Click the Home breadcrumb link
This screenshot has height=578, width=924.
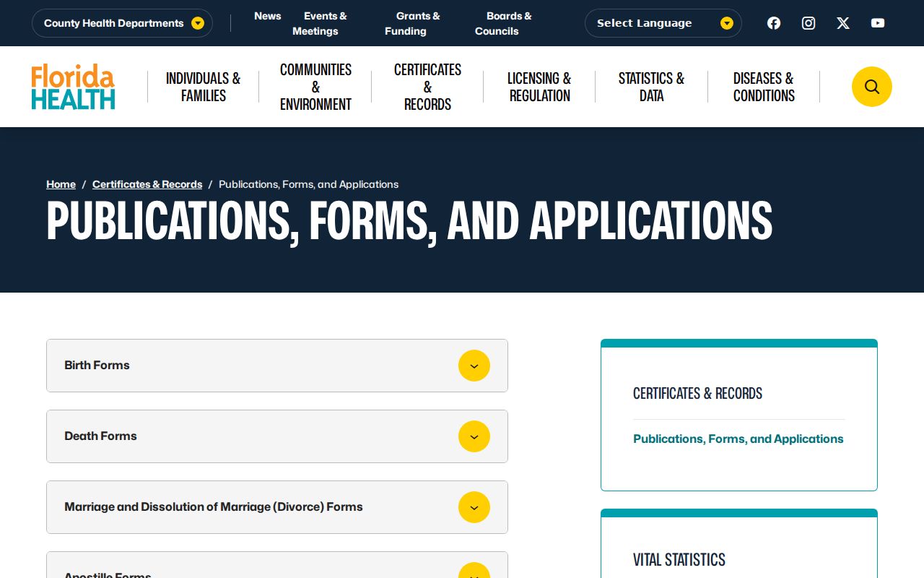pyautogui.click(x=61, y=184)
